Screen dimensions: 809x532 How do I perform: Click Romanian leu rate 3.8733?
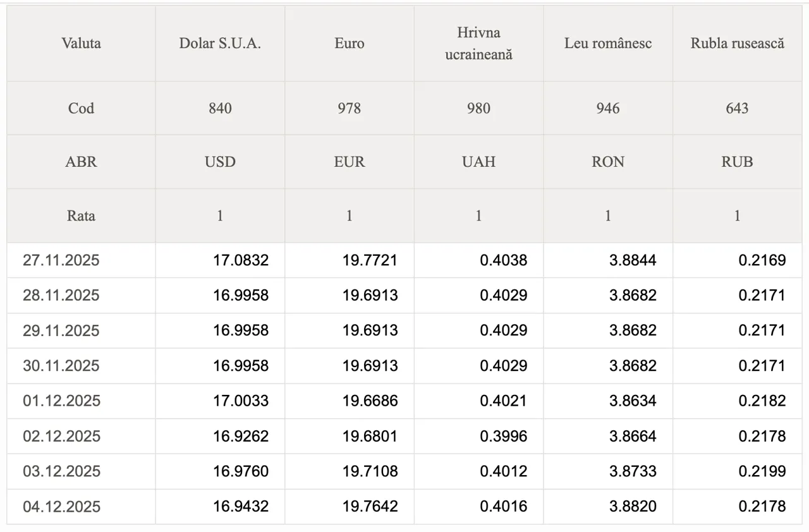tap(633, 471)
